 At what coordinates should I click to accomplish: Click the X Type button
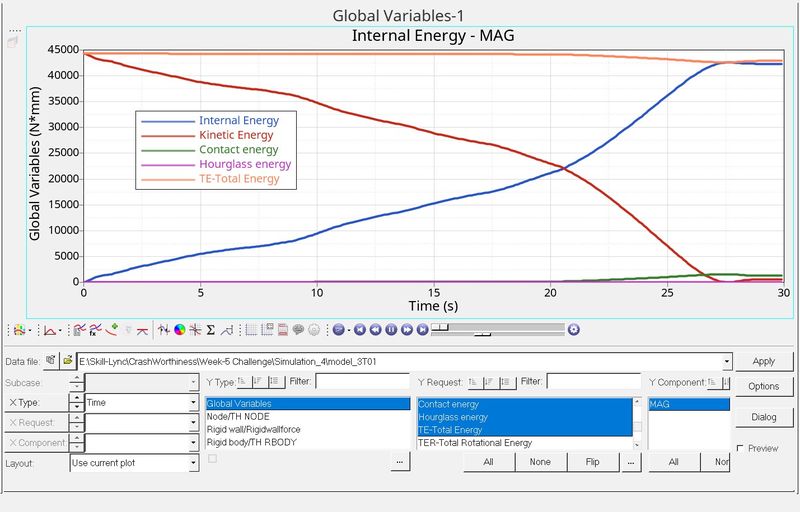point(36,402)
